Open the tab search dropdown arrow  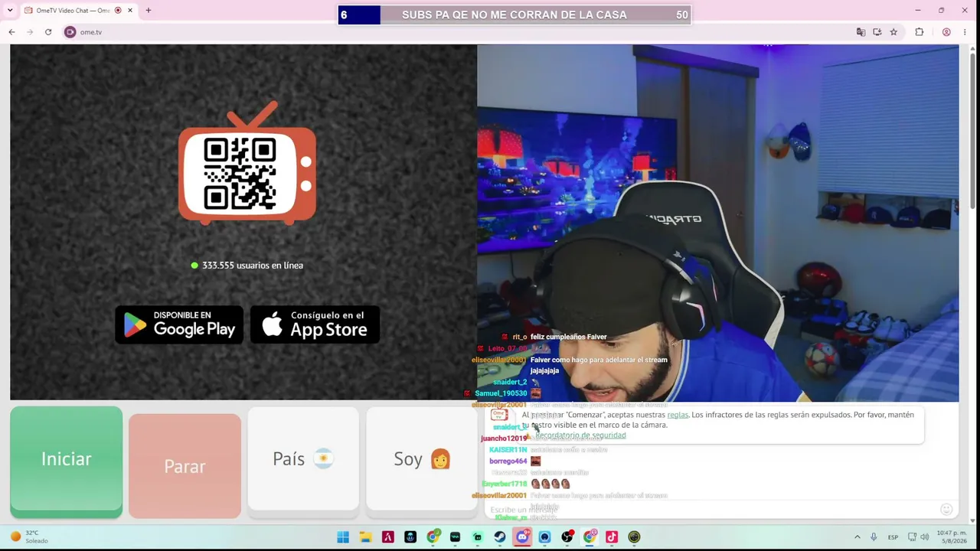(10, 10)
